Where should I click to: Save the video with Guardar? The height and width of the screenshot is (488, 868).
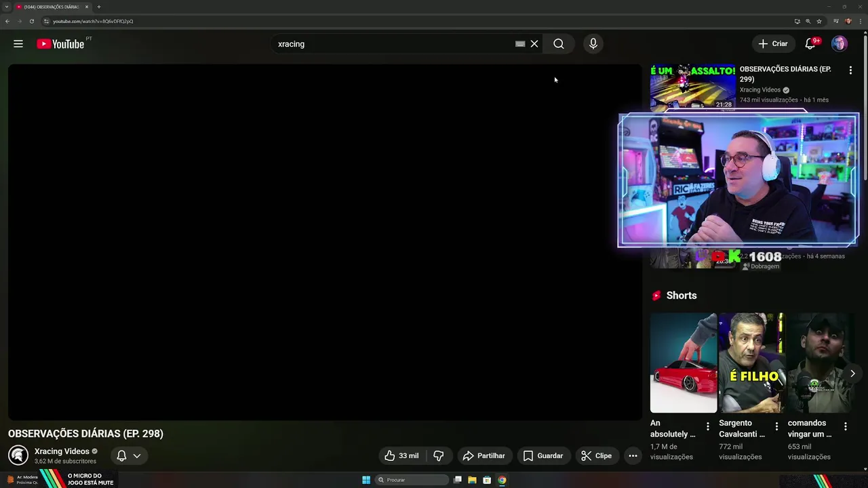coord(543,456)
